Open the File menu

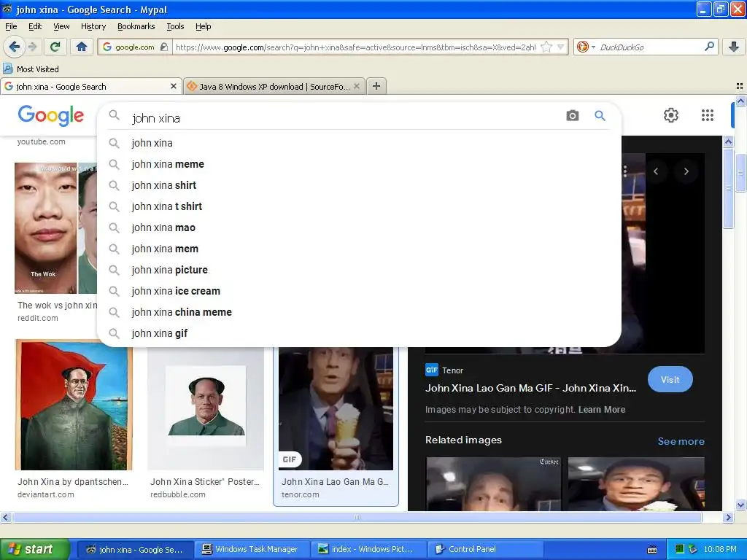tap(11, 26)
